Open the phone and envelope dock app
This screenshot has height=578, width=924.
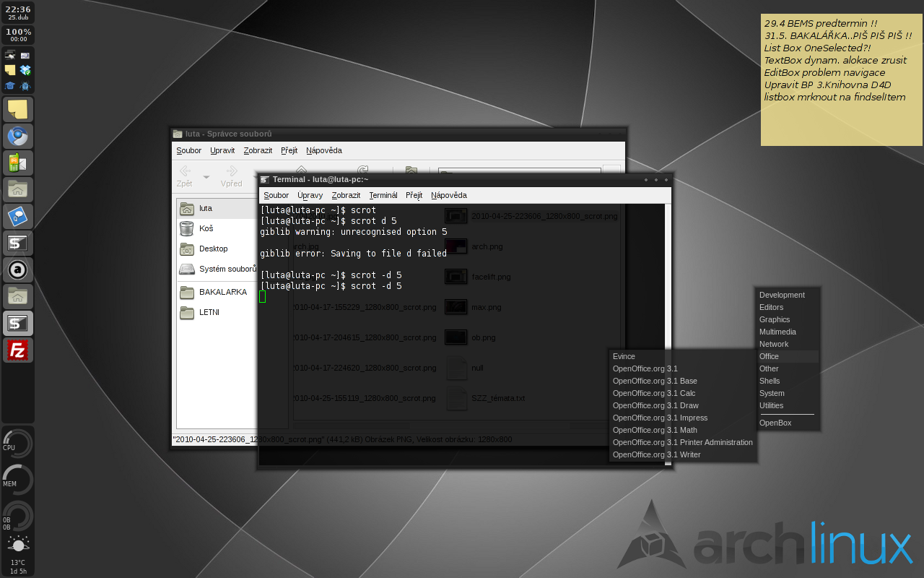coord(18,163)
